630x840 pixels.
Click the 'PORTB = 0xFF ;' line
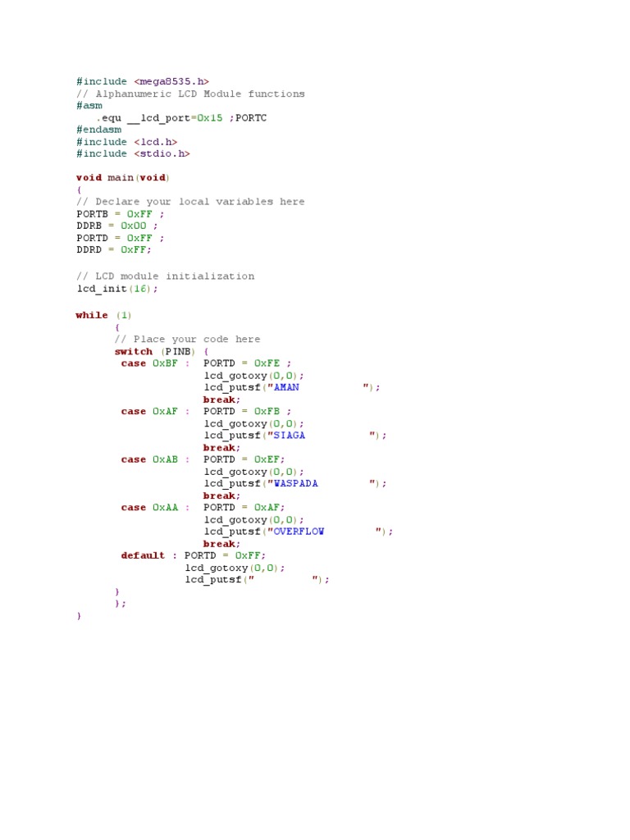[120, 214]
